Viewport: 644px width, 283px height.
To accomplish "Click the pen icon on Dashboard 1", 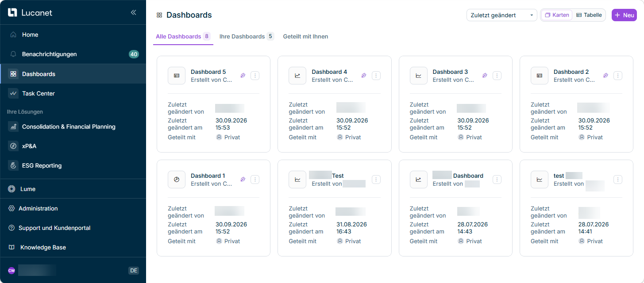I will tap(243, 180).
